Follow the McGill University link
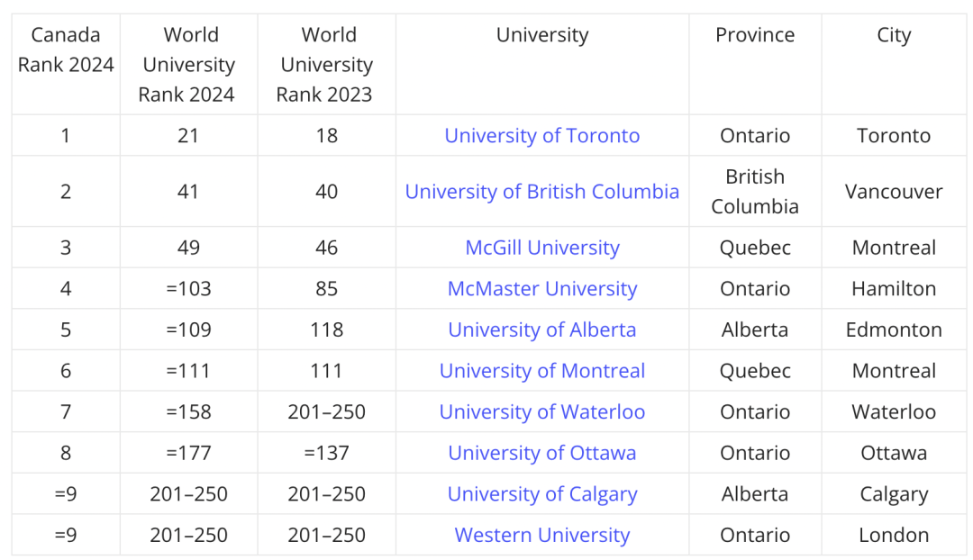The height and width of the screenshot is (560, 973). (x=541, y=248)
